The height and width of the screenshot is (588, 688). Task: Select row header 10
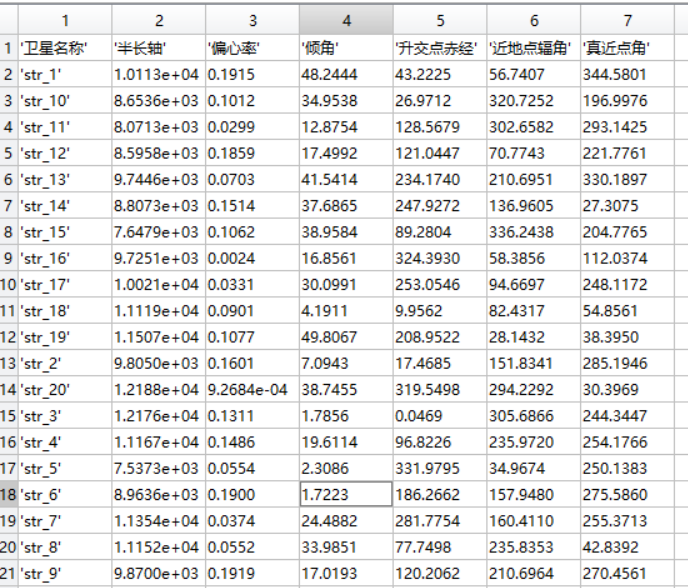pos(9,284)
